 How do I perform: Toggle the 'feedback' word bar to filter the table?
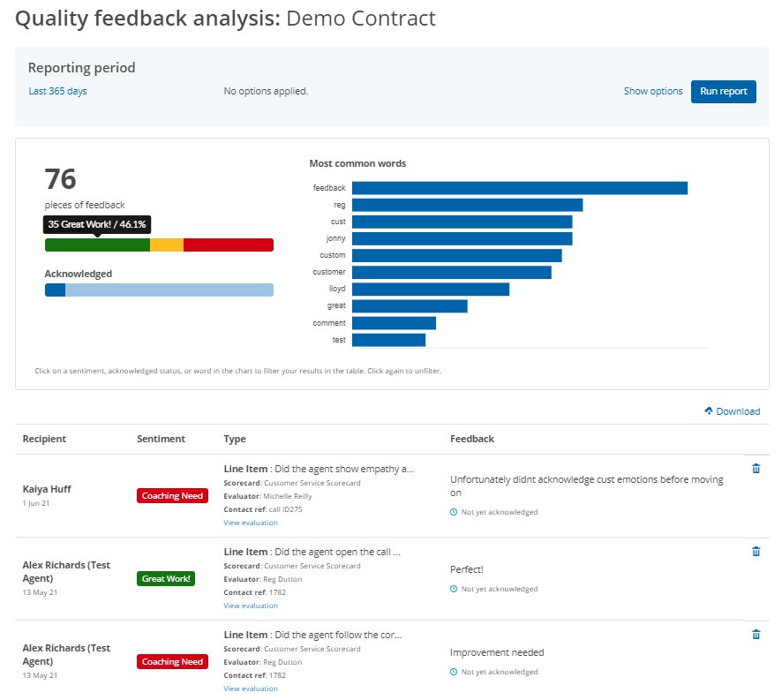[x=521, y=187]
